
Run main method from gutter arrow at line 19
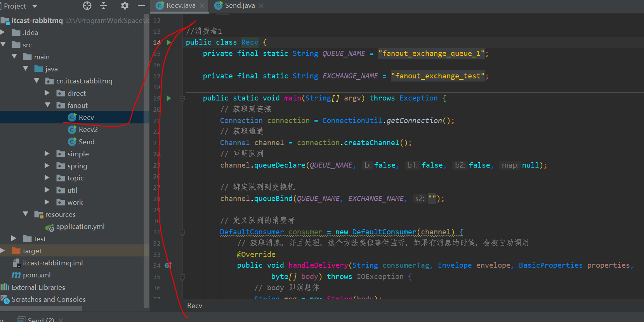click(x=168, y=98)
